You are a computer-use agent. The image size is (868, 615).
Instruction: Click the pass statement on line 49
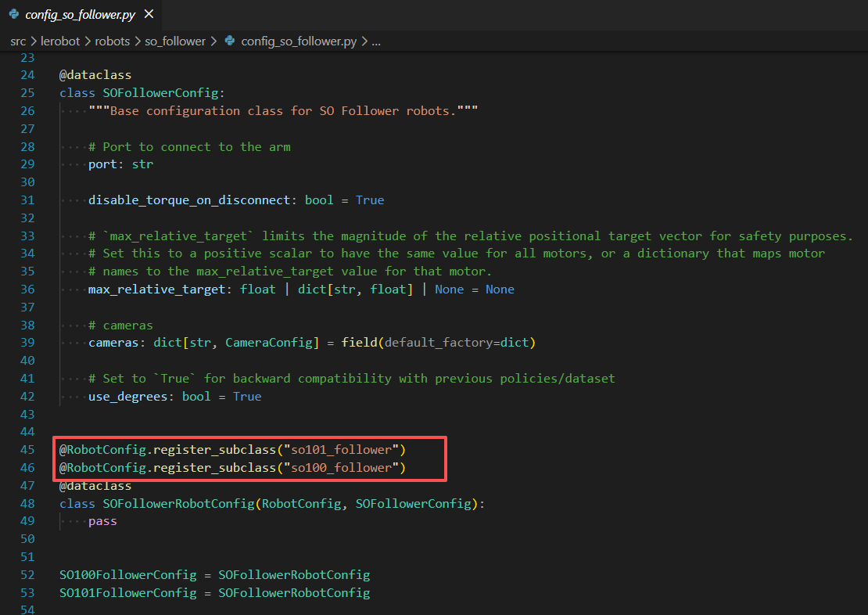point(102,521)
